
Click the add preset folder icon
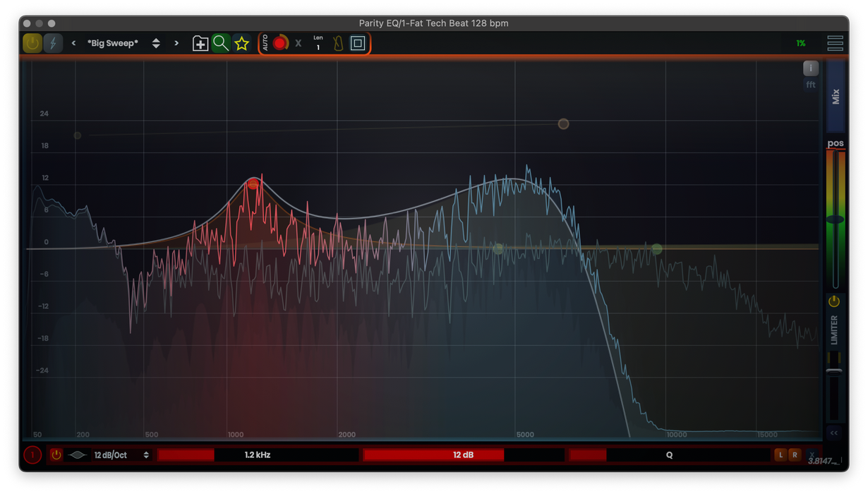(x=200, y=44)
